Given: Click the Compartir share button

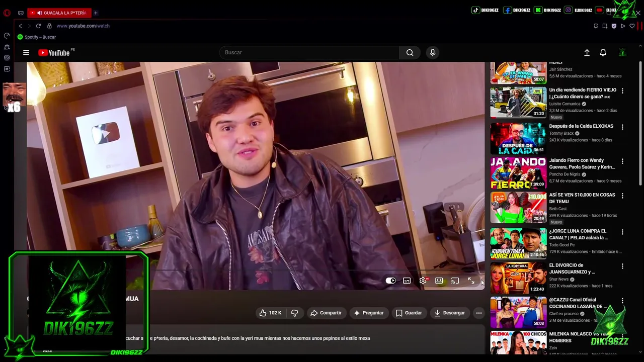Looking at the screenshot, I should (x=326, y=313).
